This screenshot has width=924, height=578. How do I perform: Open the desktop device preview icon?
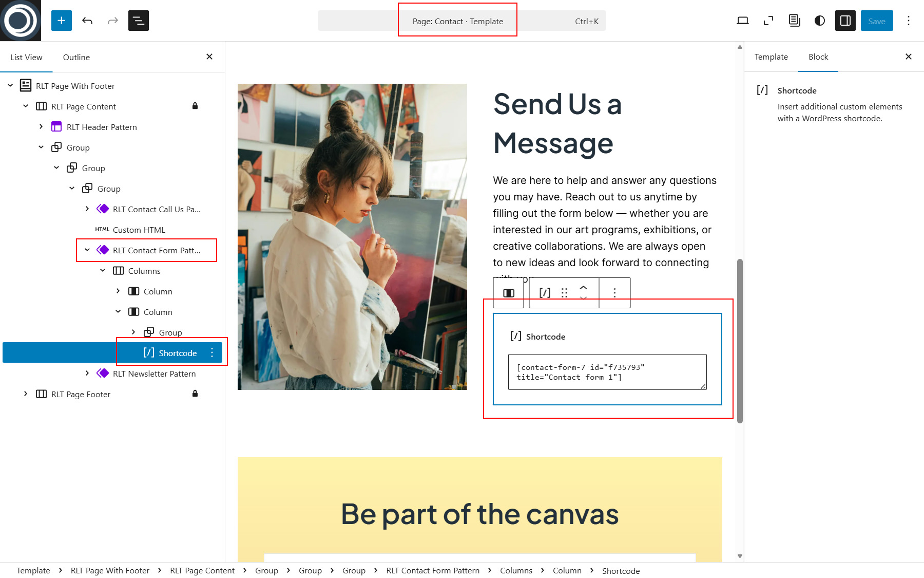[x=742, y=21]
